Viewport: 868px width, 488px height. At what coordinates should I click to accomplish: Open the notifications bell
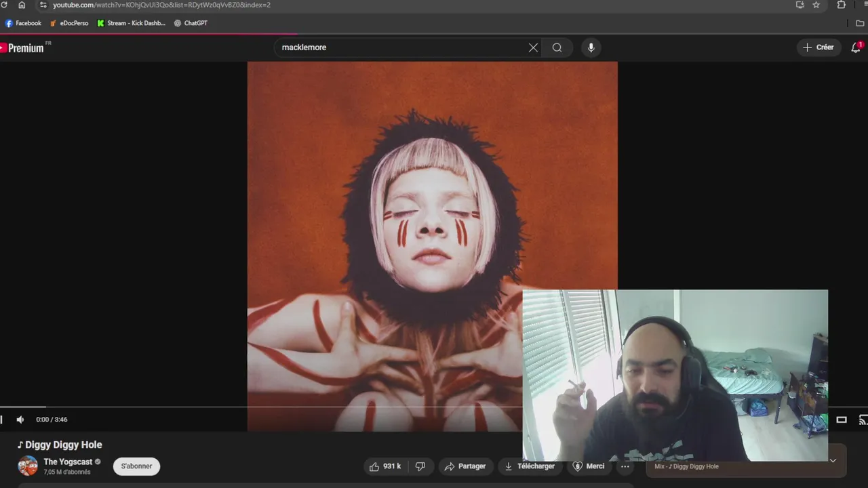point(856,47)
